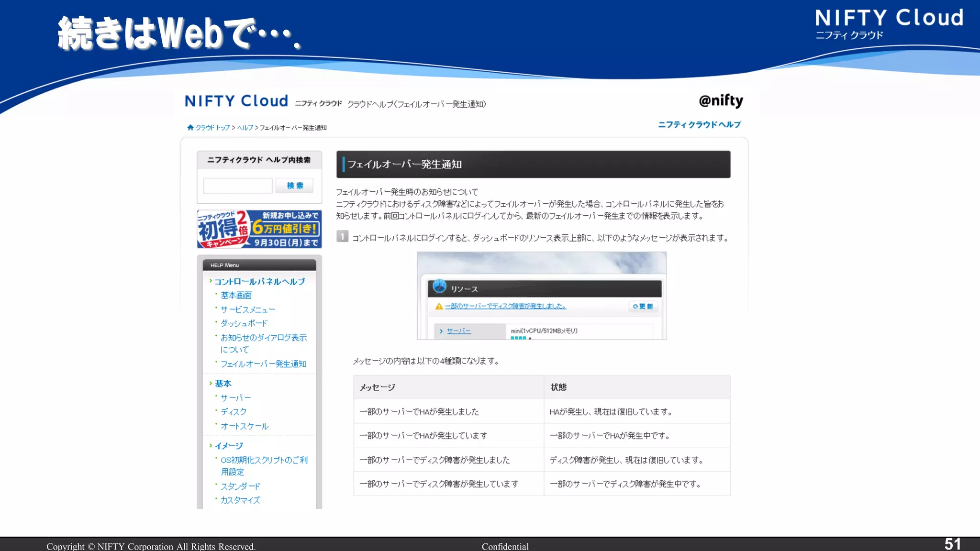Click the 更新 refresh button
The image size is (980, 551).
(643, 307)
